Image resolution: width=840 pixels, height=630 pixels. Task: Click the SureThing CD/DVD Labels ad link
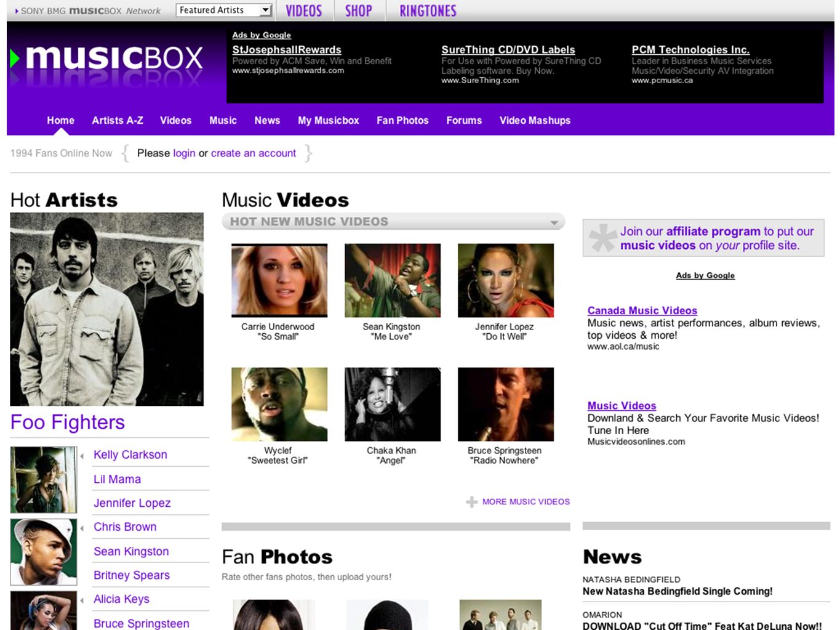pos(508,50)
